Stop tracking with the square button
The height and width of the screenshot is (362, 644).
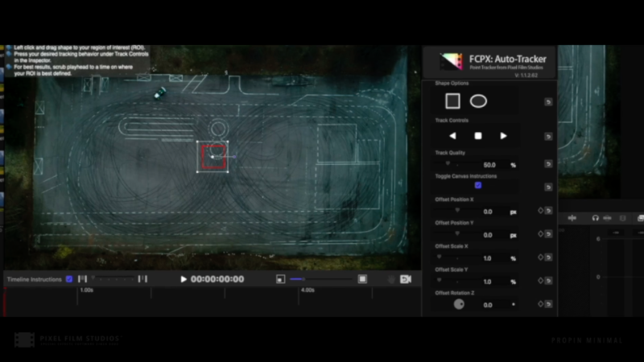tap(478, 136)
